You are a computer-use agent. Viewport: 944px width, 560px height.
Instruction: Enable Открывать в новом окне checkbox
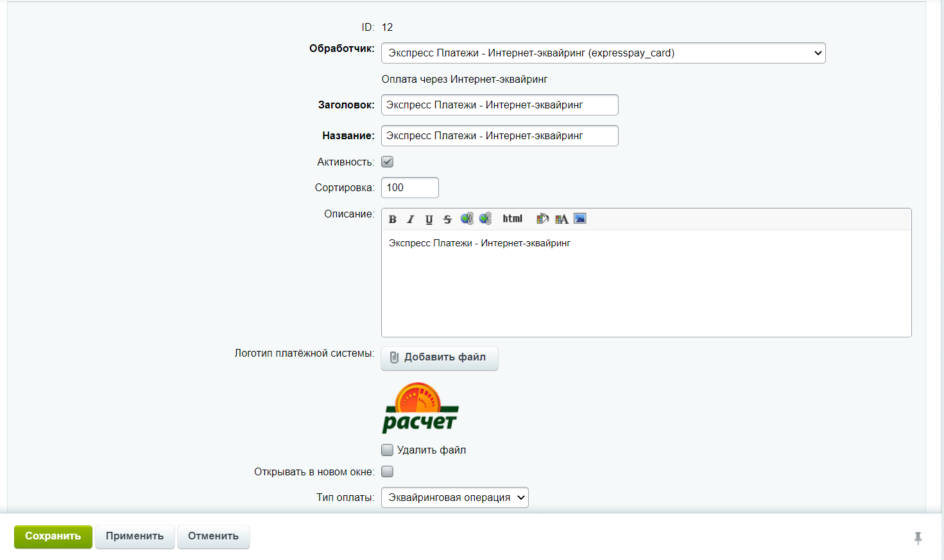[x=388, y=472]
